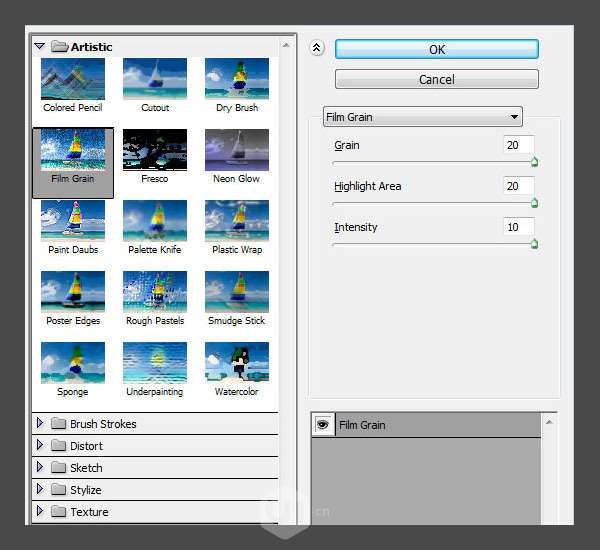This screenshot has width=600, height=550.
Task: Click the Artistic folder icon
Action: [x=59, y=46]
